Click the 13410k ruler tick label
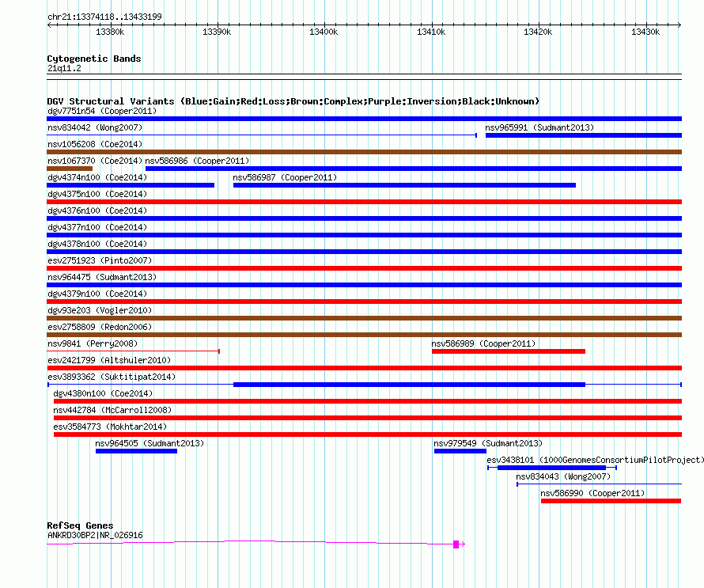704x588 pixels. 431,32
